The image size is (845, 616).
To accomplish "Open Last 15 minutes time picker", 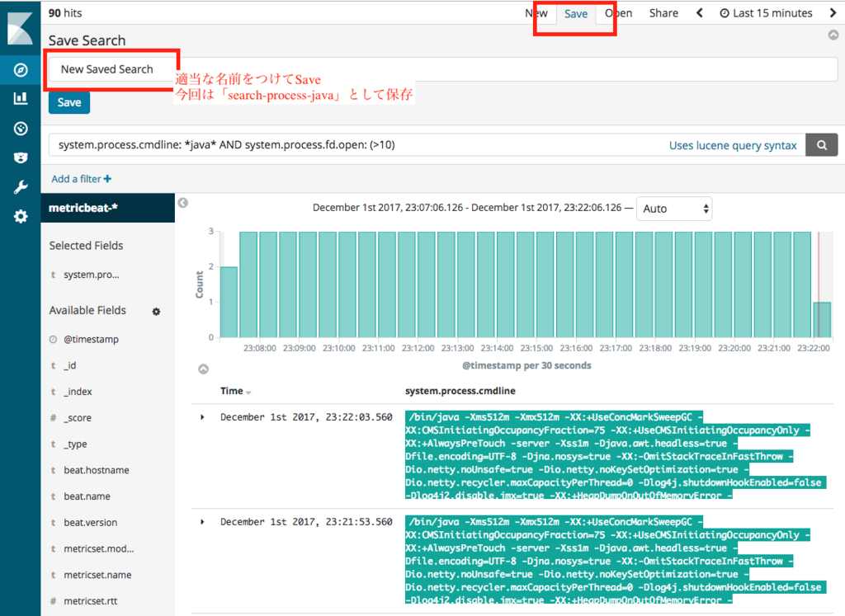I will click(766, 13).
